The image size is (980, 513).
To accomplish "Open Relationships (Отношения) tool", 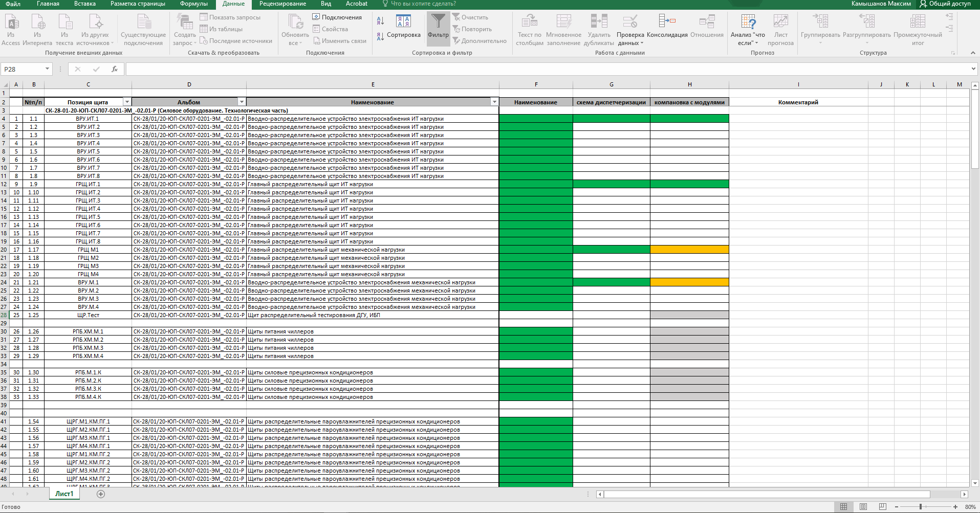I will tap(707, 26).
